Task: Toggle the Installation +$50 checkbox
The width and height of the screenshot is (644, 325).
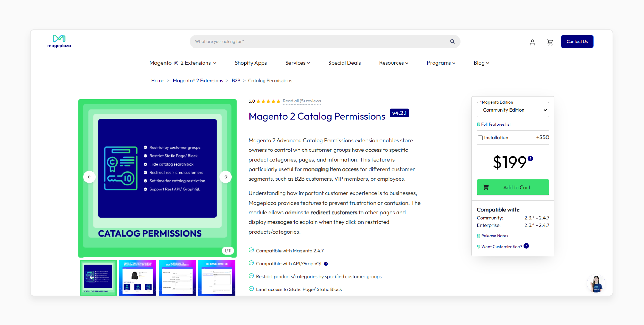Action: 480,138
